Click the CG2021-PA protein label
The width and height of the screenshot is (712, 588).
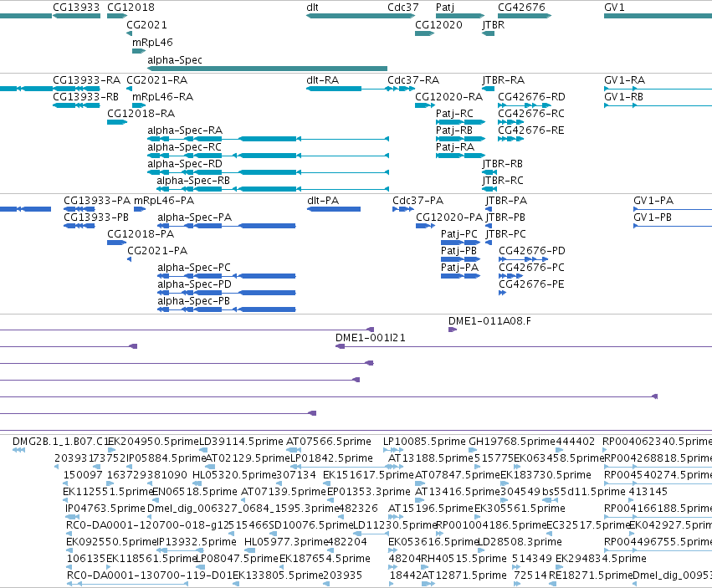[157, 251]
